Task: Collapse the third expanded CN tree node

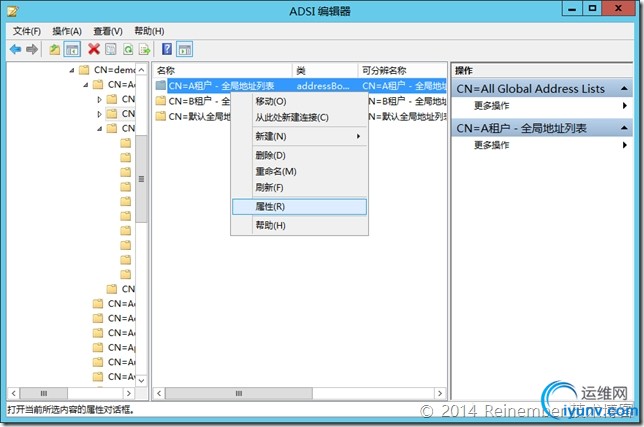Action: pos(100,129)
